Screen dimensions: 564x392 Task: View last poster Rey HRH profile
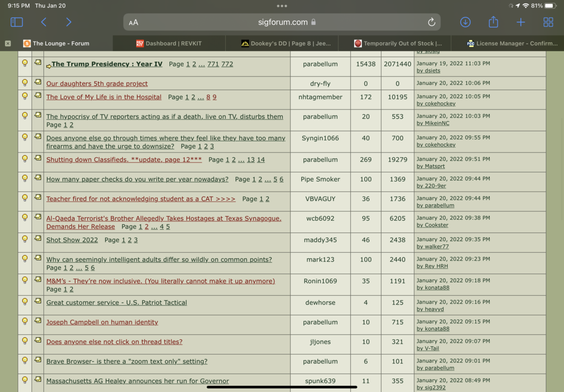pyautogui.click(x=432, y=266)
